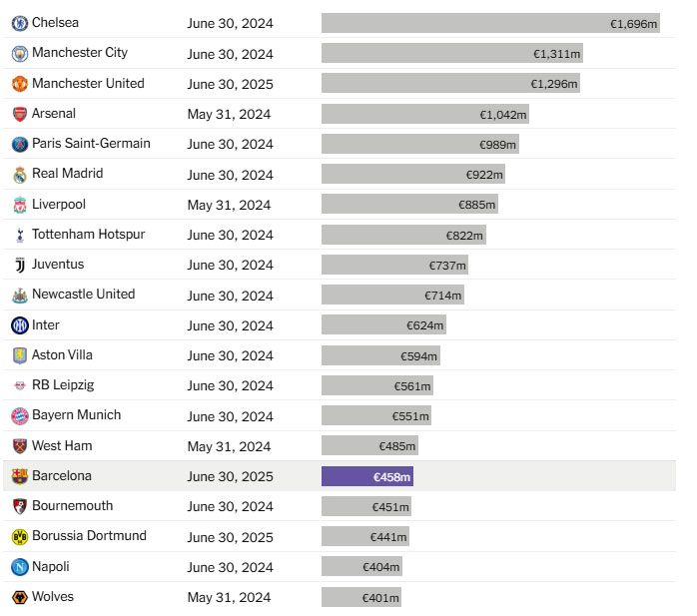Click the Chelsea club crest icon

(x=20, y=23)
